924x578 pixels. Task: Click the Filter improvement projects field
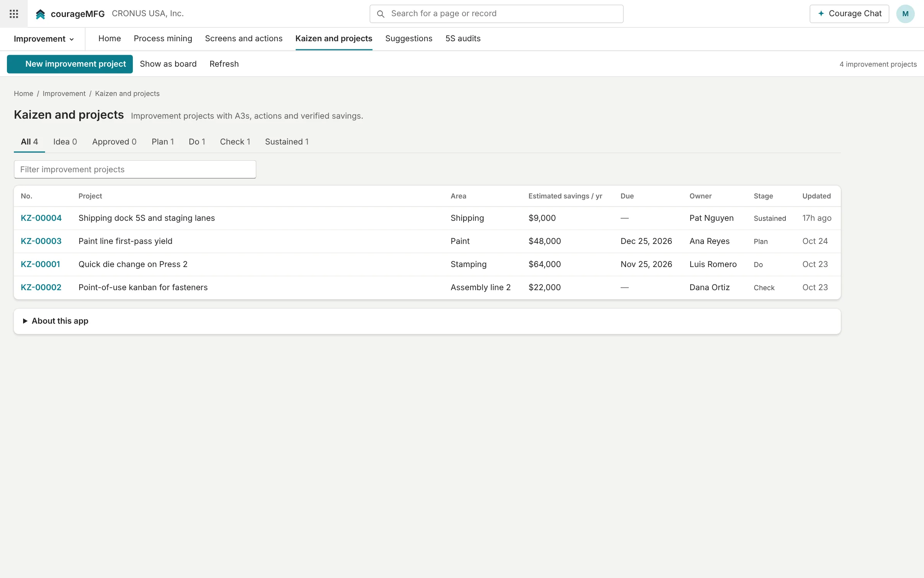coord(135,170)
